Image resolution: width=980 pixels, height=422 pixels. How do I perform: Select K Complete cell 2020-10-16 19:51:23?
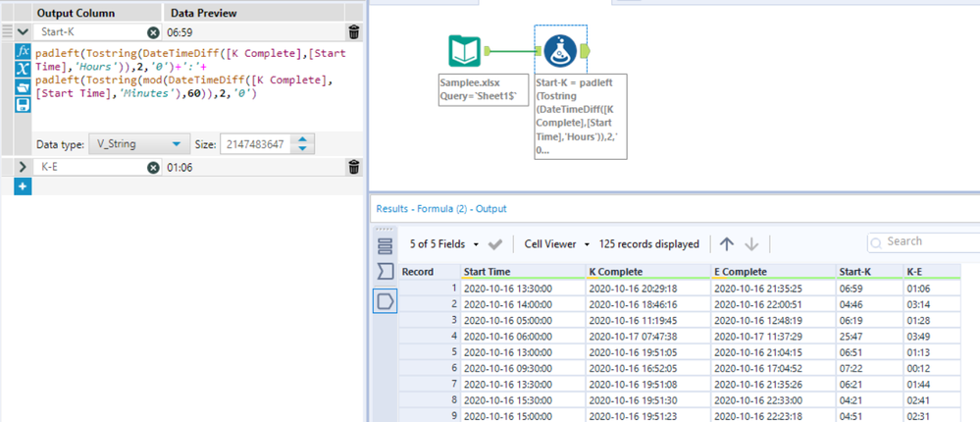[x=648, y=416]
